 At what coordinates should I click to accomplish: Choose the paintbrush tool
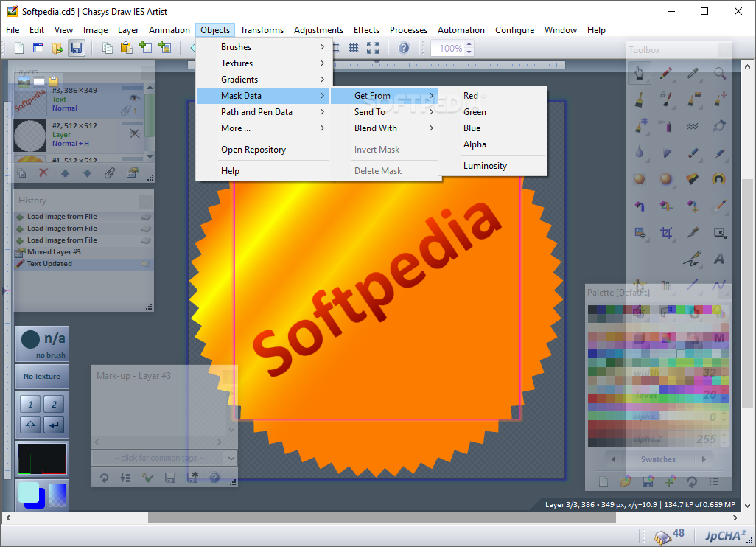tap(640, 100)
